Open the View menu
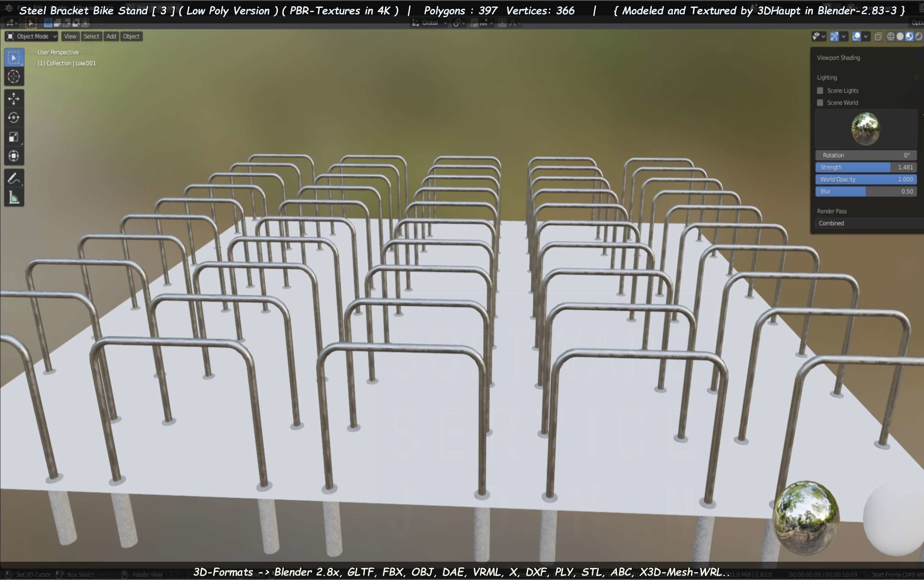 coord(70,37)
